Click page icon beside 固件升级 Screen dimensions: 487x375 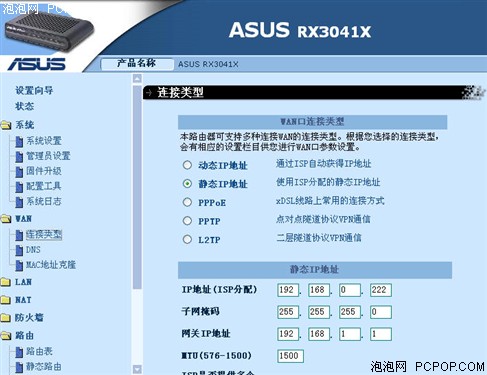click(19, 172)
